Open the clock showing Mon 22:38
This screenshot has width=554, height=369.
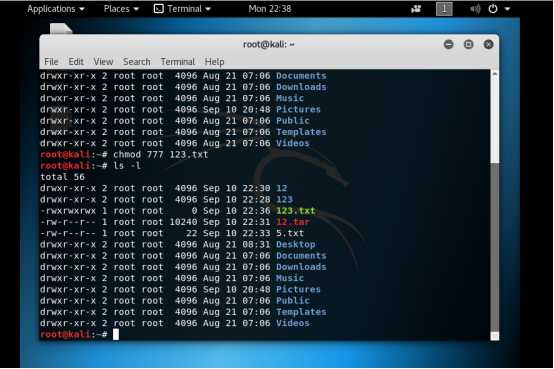270,9
